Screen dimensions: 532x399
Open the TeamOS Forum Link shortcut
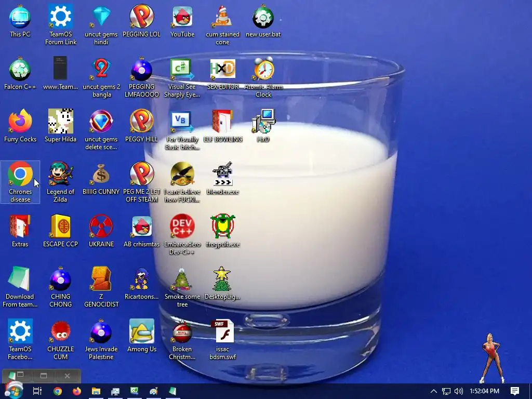[x=61, y=24]
